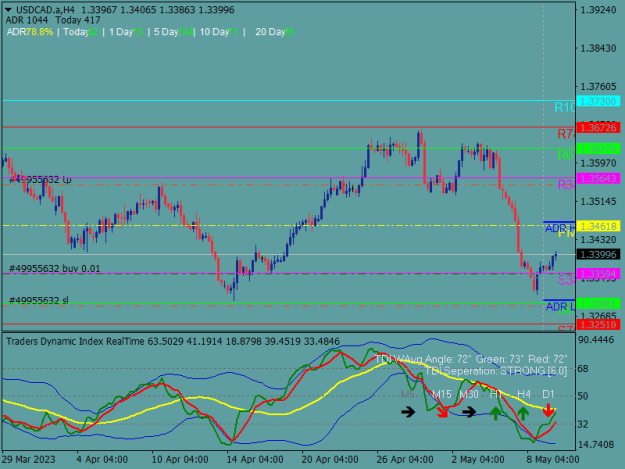This screenshot has height=469, width=625.
Task: Click the 14.7408 TDI scale value
Action: pyautogui.click(x=596, y=444)
